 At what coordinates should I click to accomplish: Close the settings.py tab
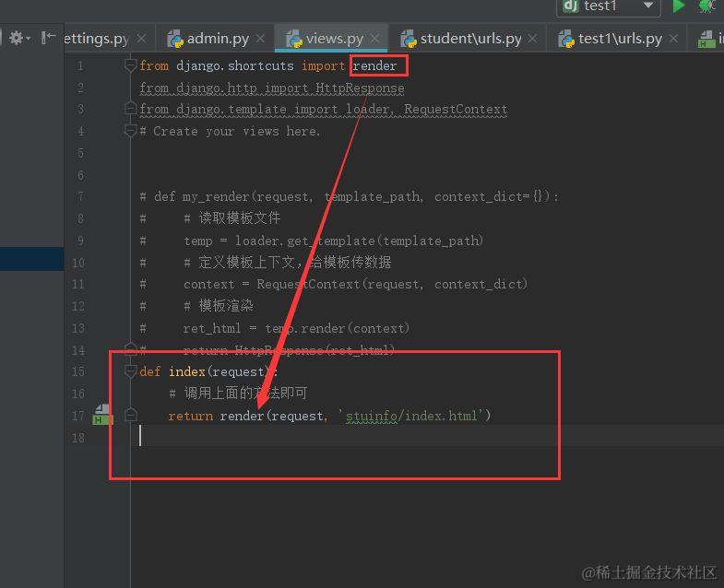(142, 39)
